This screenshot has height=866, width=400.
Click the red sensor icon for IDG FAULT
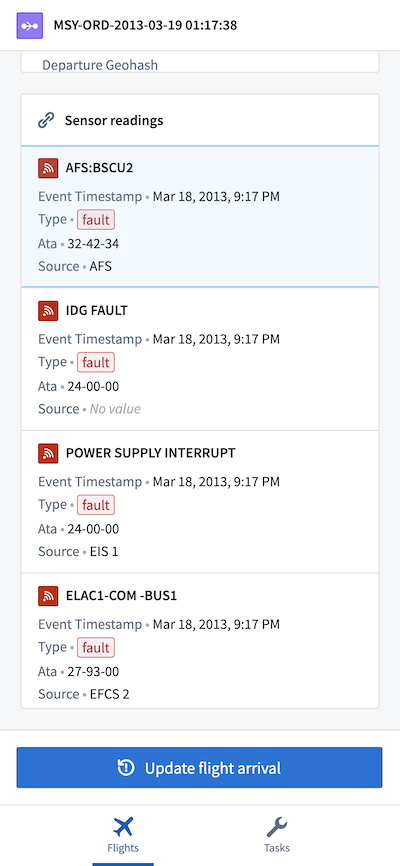(x=49, y=310)
